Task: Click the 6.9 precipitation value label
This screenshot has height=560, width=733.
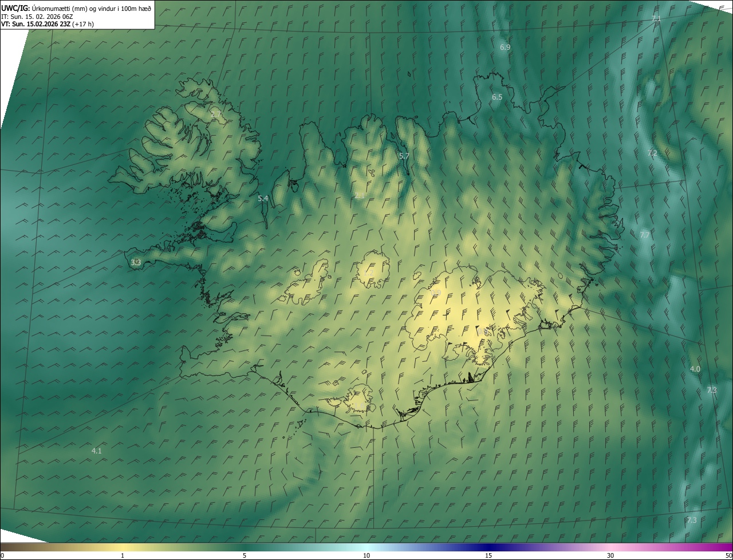Action: coord(505,48)
